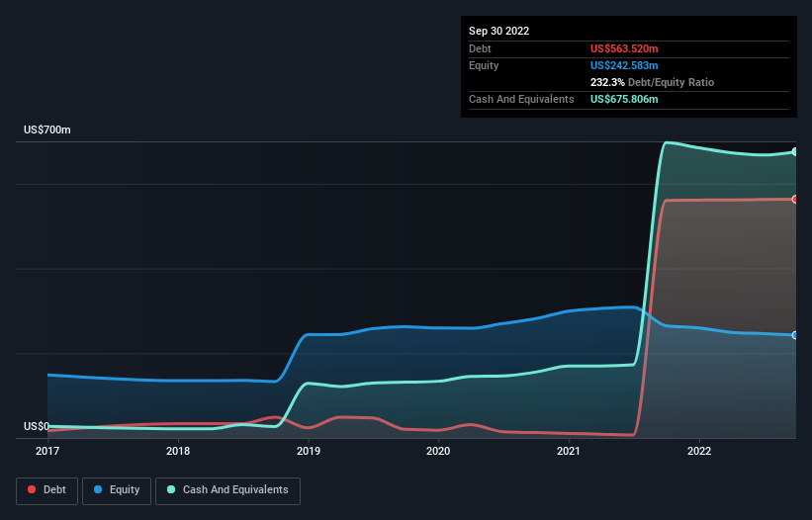Toggle the Equity legend button
Image resolution: width=812 pixels, height=520 pixels.
point(117,490)
